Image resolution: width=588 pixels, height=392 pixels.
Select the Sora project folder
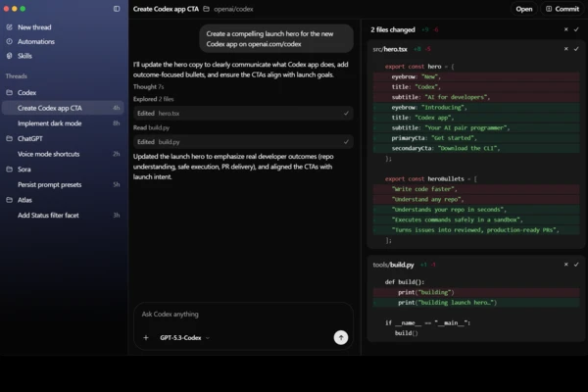point(24,170)
